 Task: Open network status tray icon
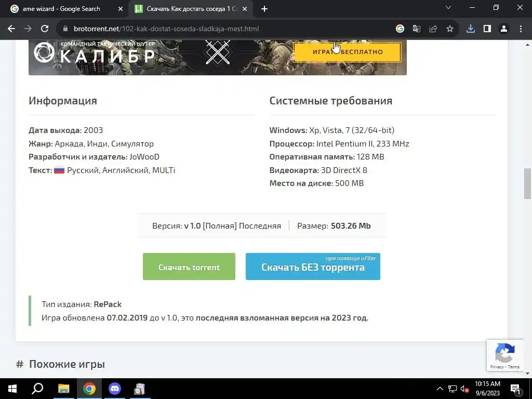tap(453, 389)
